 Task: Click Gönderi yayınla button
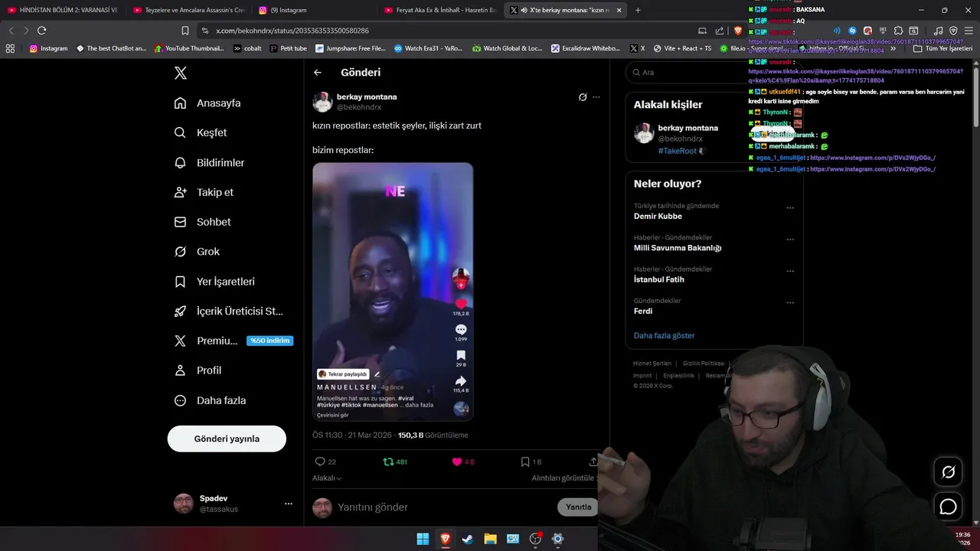[x=227, y=439]
